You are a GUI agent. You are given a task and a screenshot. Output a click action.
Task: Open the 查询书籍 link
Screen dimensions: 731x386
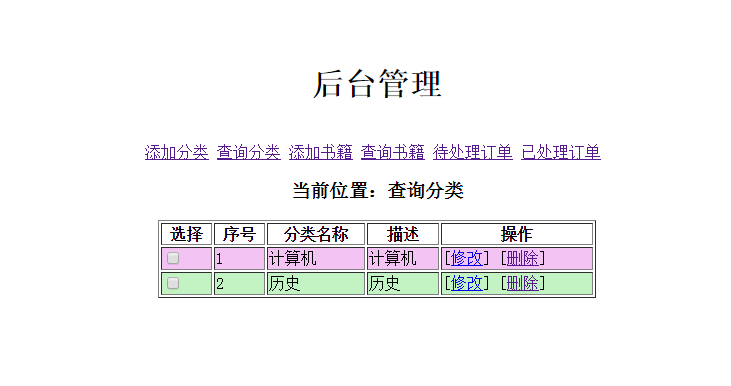pos(393,152)
